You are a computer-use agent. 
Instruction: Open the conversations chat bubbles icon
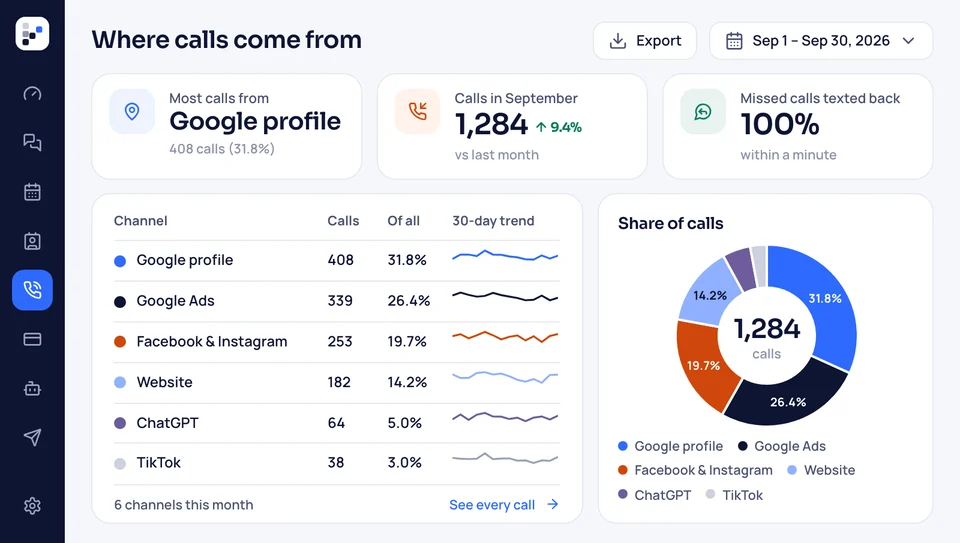tap(32, 143)
